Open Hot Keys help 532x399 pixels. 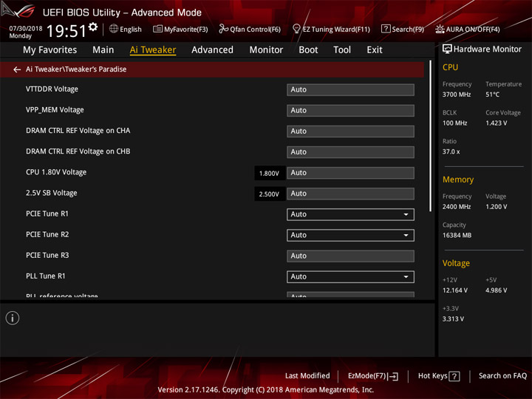coord(439,376)
